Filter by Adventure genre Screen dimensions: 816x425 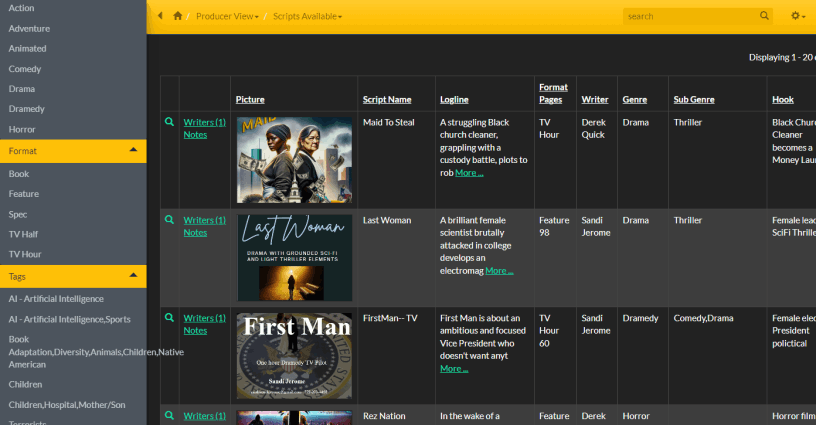click(x=29, y=29)
